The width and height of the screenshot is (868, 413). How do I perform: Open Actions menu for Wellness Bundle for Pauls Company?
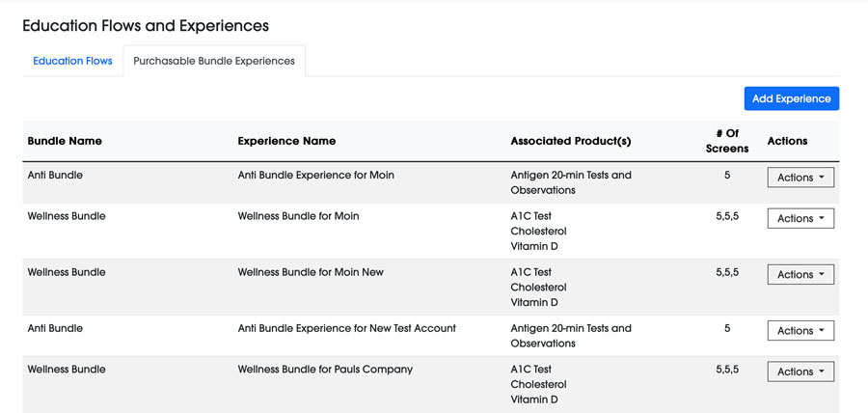click(x=800, y=372)
